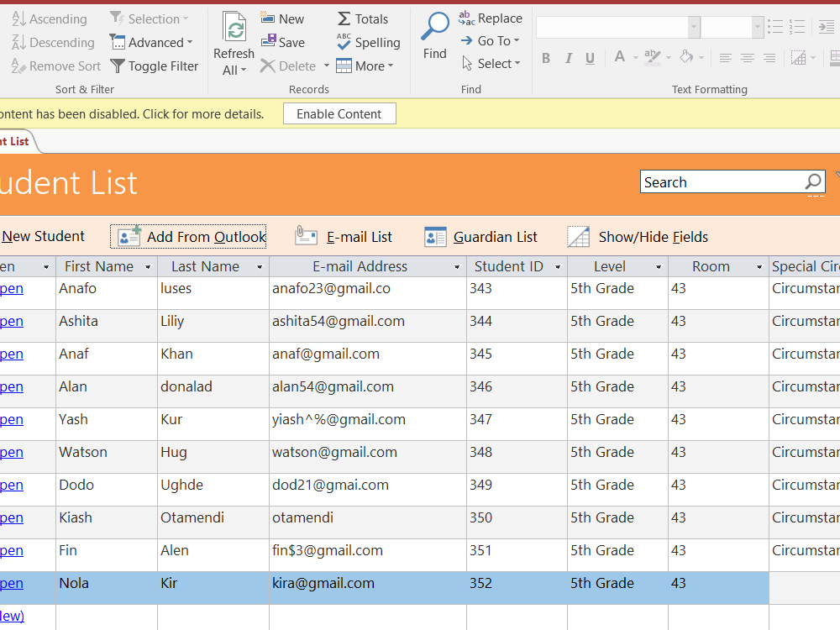This screenshot has width=840, height=630.
Task: Click the E-mail List button
Action: [344, 236]
